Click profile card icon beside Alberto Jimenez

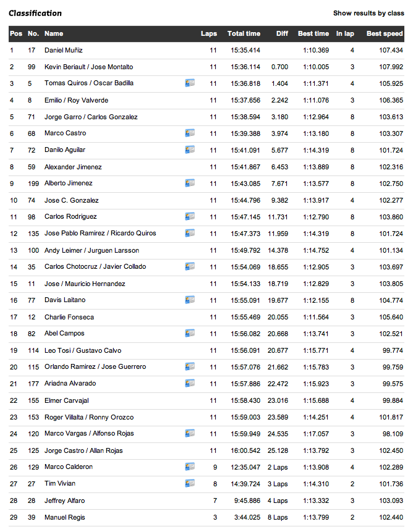tap(190, 183)
